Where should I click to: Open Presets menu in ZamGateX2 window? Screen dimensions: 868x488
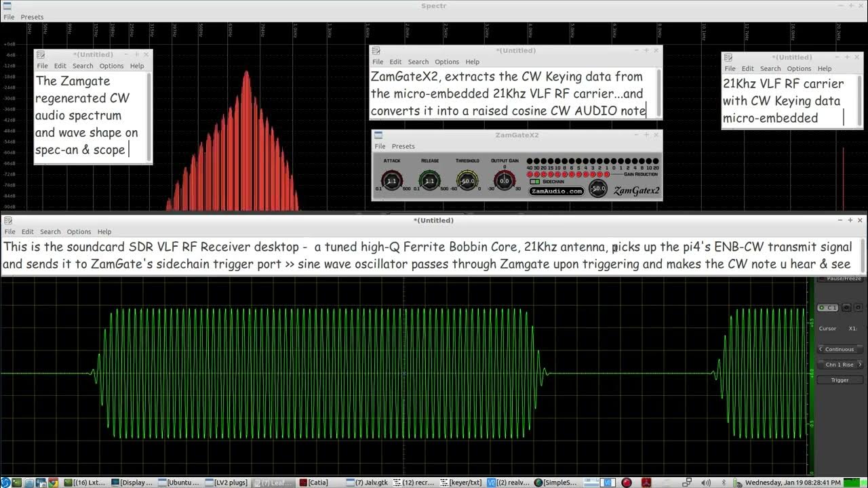[403, 146]
